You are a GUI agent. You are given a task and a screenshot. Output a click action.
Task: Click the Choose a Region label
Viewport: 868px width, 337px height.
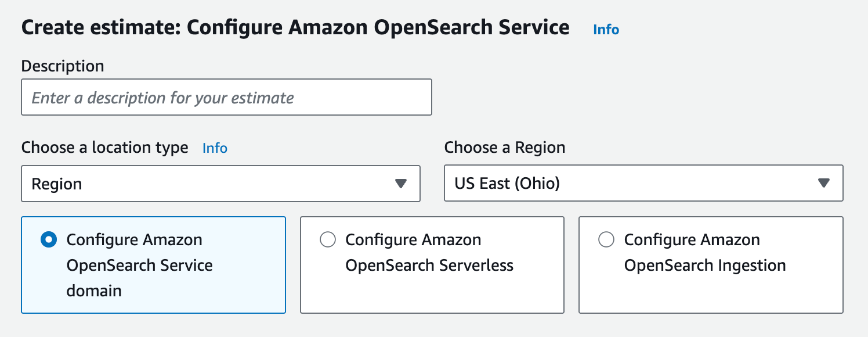point(504,148)
